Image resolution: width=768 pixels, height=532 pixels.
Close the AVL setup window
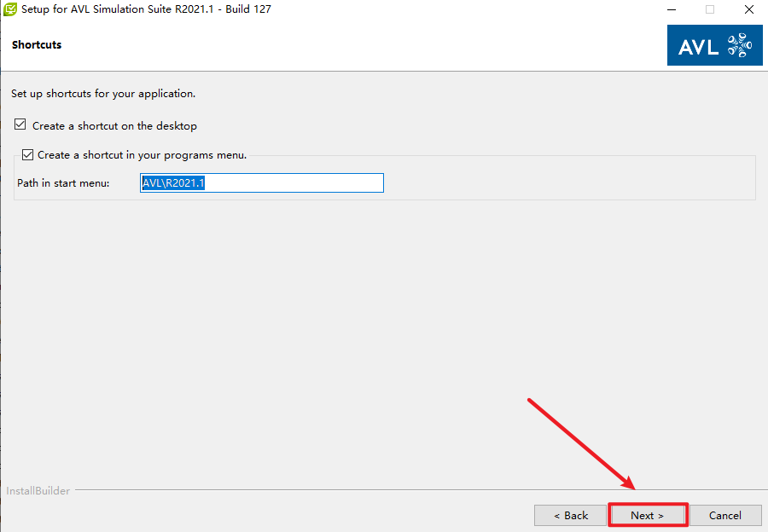(748, 9)
